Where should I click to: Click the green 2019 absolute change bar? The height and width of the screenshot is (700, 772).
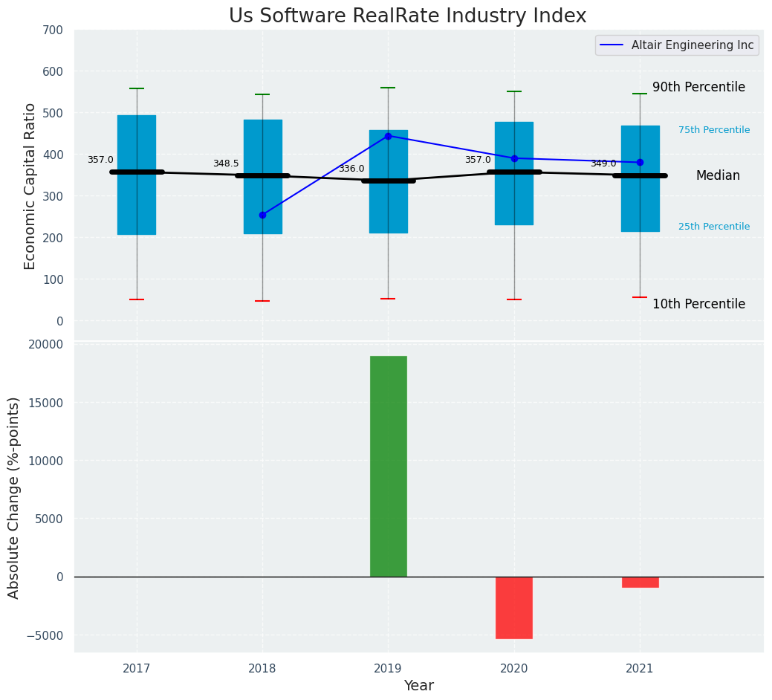pyautogui.click(x=388, y=466)
